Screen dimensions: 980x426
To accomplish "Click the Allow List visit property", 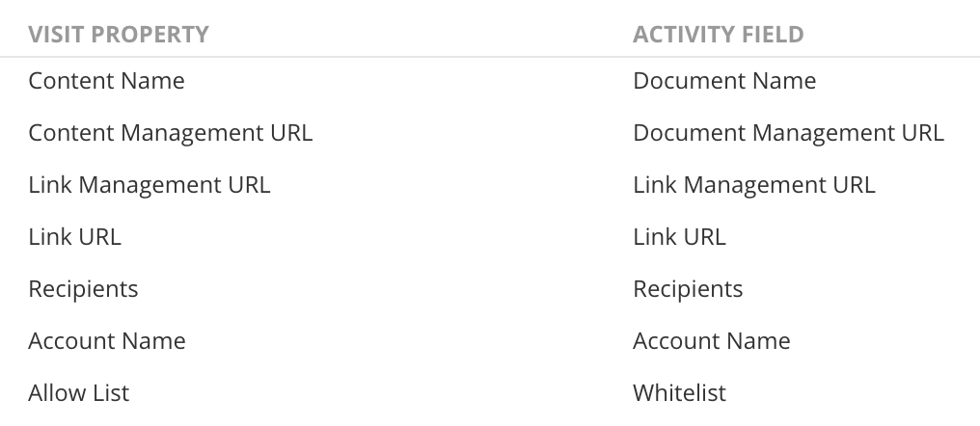I will [79, 393].
